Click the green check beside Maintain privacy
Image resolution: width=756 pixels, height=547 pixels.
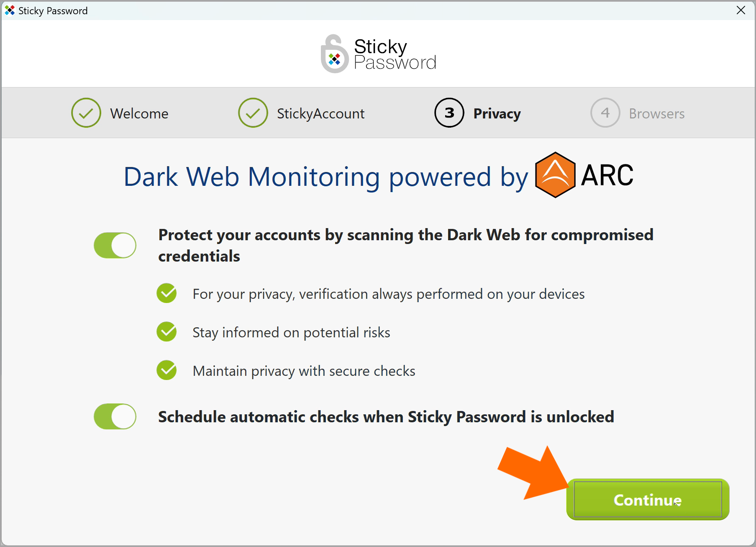(167, 370)
